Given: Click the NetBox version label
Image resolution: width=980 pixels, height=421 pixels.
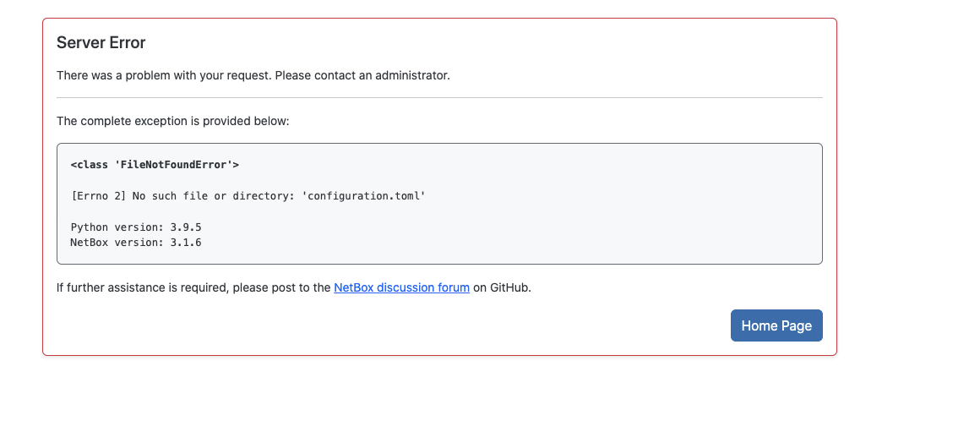Looking at the screenshot, I should tap(117, 242).
